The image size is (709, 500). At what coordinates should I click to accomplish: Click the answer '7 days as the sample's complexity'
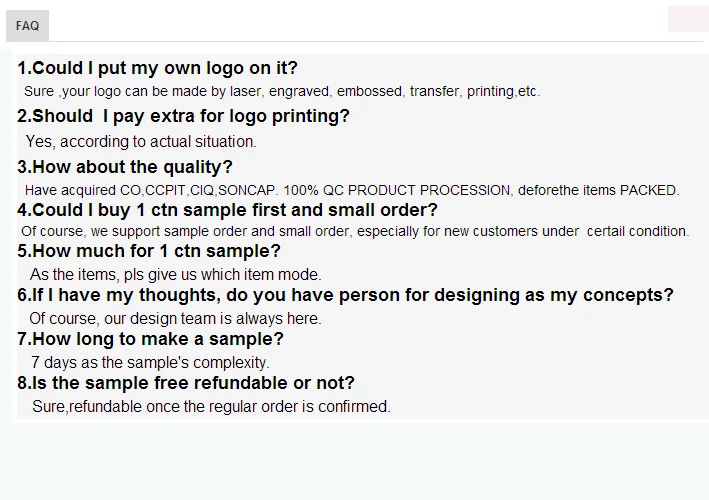150,362
